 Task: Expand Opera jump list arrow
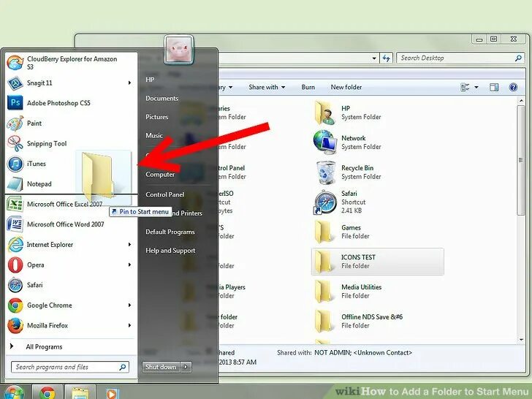[129, 265]
